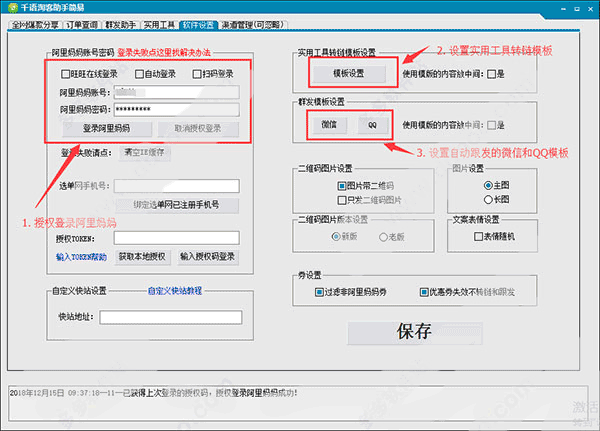Click the 获取本地授权 button
600x431 pixels.
point(142,256)
